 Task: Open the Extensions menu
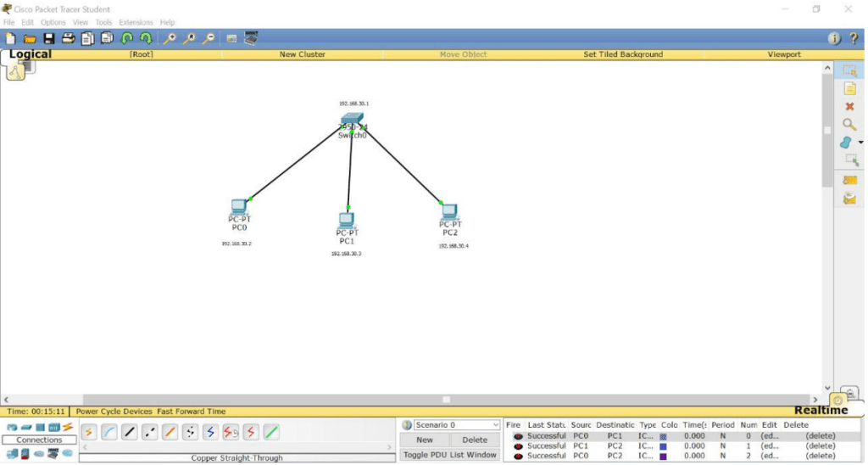(136, 22)
